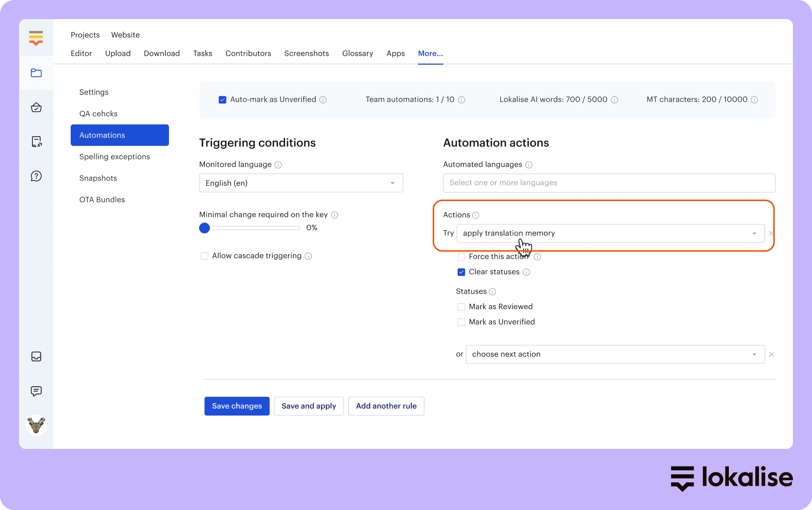Enable Allow cascade triggering checkbox
This screenshot has height=510, width=812.
[x=204, y=256]
